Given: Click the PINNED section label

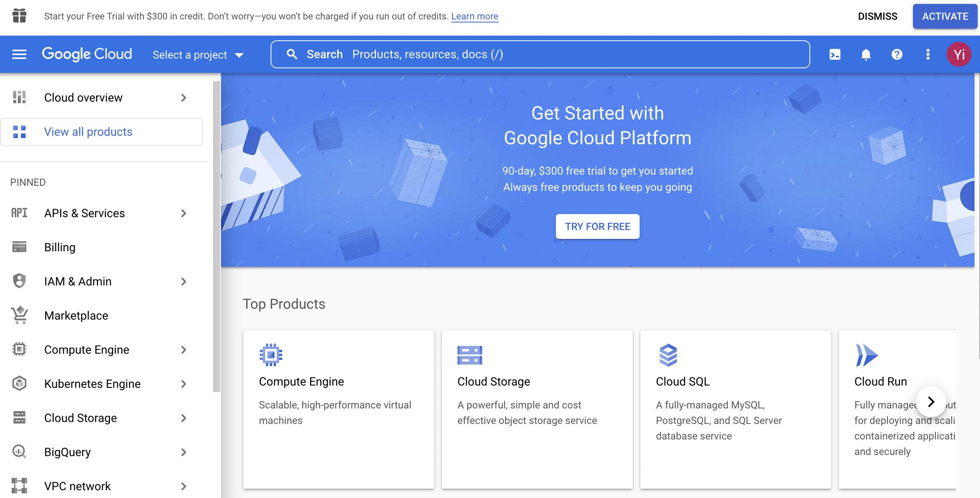Looking at the screenshot, I should (x=28, y=182).
